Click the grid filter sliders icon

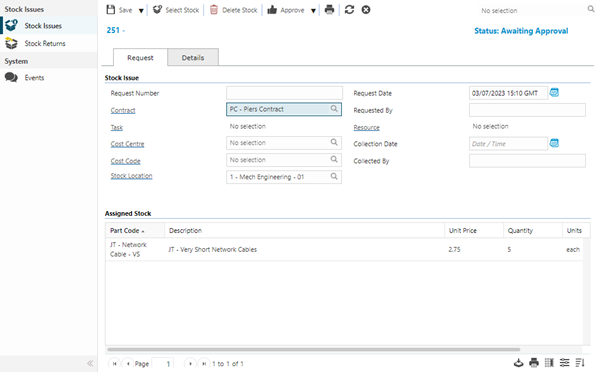tap(564, 362)
